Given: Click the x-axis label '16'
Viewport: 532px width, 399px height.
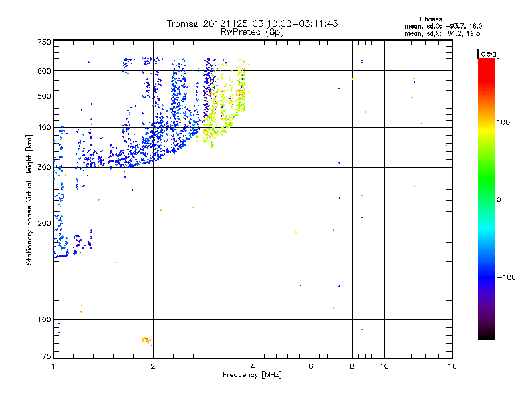Looking at the screenshot, I should pyautogui.click(x=452, y=366).
